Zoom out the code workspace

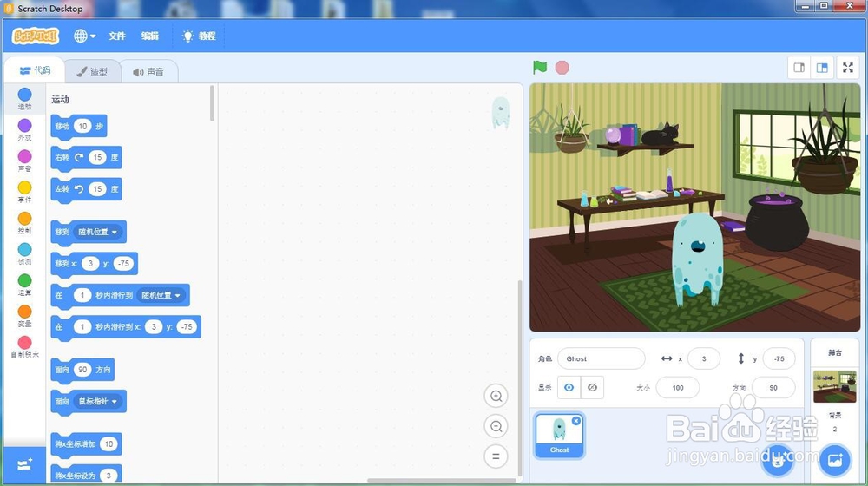496,426
